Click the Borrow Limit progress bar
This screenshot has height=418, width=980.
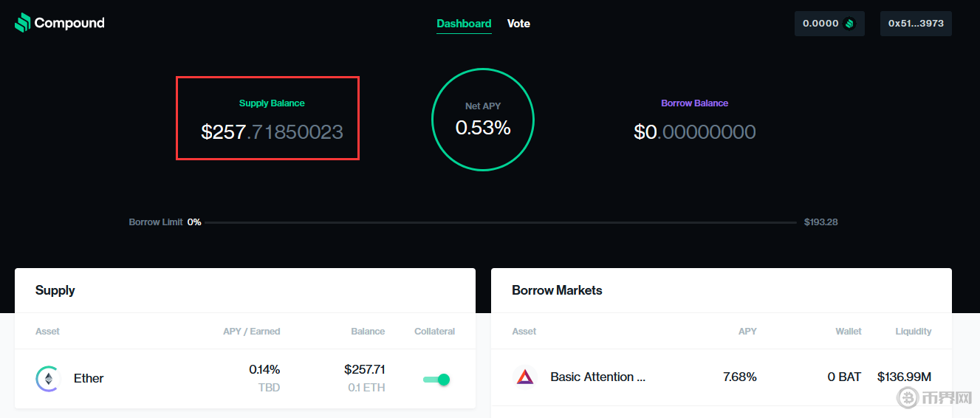point(501,222)
